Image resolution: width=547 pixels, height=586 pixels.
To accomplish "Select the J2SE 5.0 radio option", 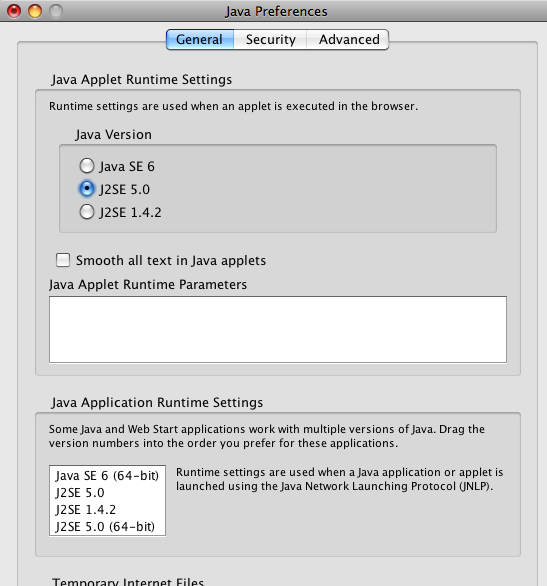I will [x=87, y=189].
